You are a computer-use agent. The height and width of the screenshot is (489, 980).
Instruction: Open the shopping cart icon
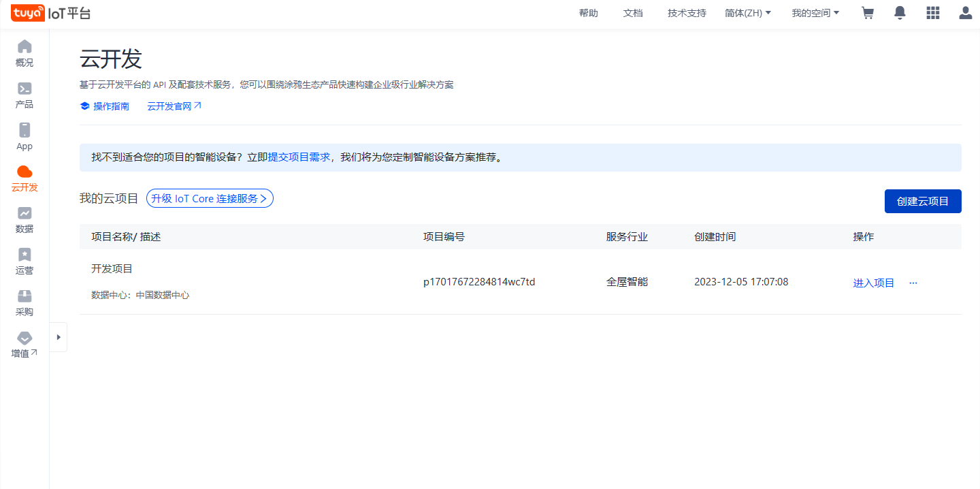868,13
